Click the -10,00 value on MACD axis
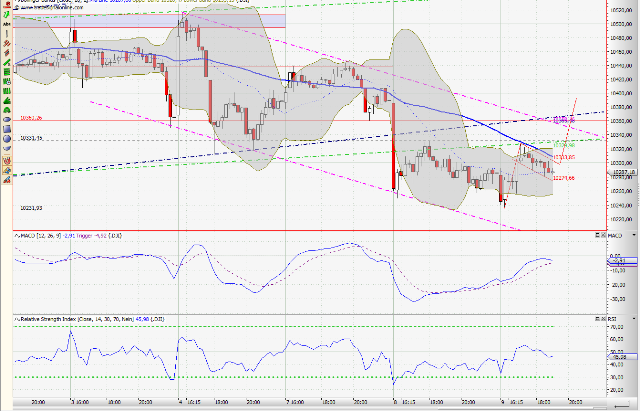Screen dimensions: 640x411 click(x=619, y=270)
